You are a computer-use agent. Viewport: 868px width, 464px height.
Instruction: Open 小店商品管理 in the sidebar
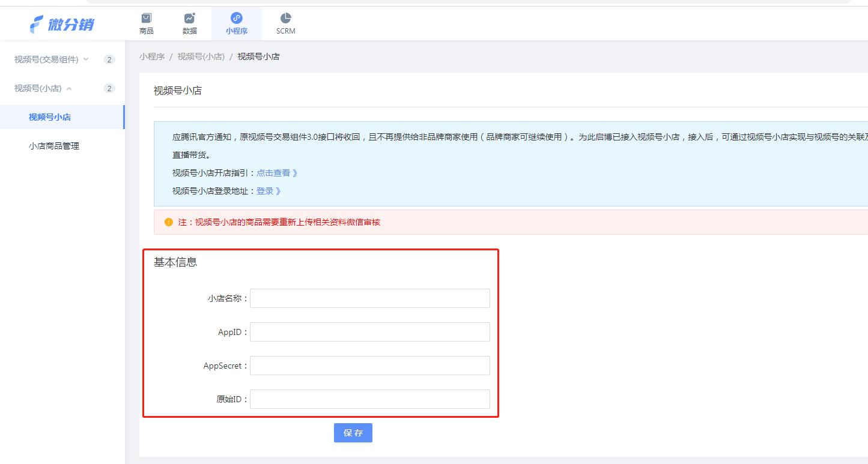pos(54,146)
